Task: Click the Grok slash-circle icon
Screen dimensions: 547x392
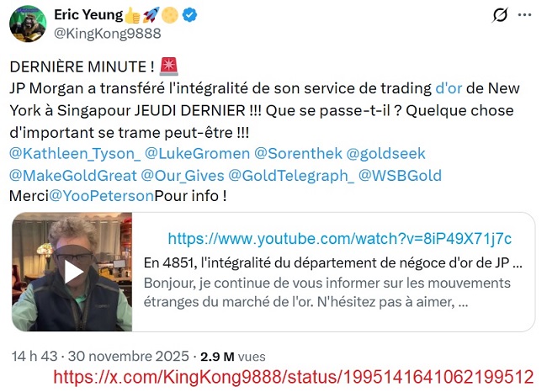Action: click(x=500, y=15)
